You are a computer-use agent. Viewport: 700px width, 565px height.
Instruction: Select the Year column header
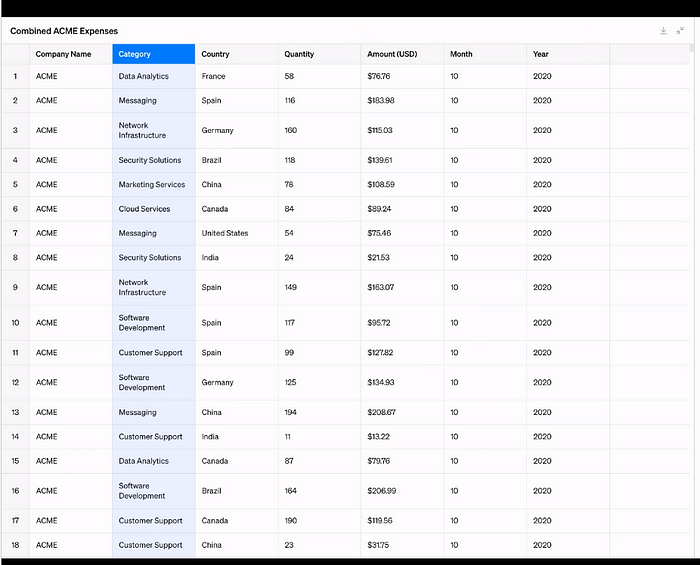(568, 54)
